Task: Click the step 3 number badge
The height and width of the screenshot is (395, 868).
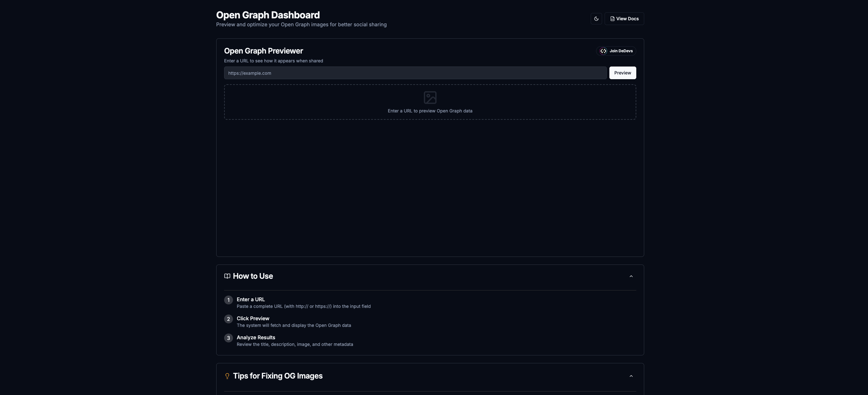Action: [229, 338]
